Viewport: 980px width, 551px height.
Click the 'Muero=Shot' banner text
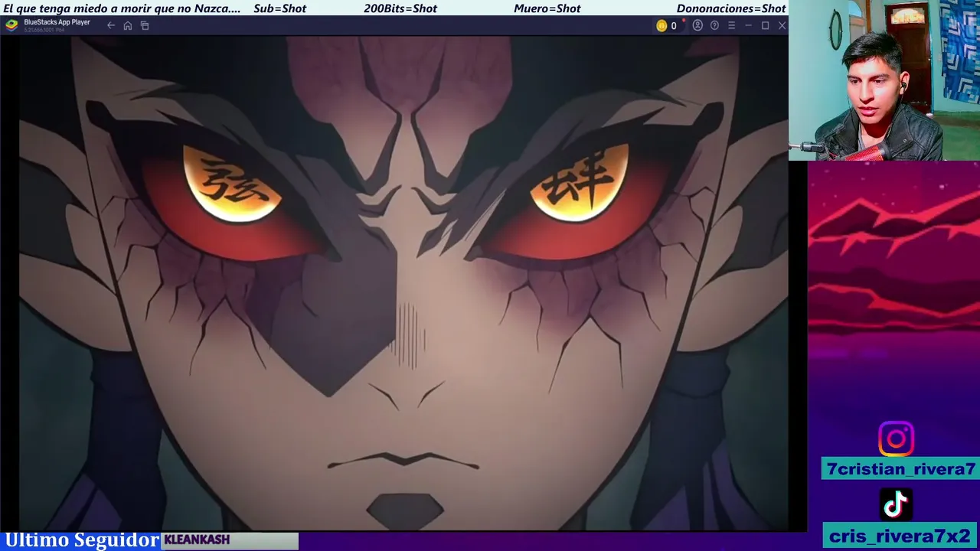[x=547, y=8]
